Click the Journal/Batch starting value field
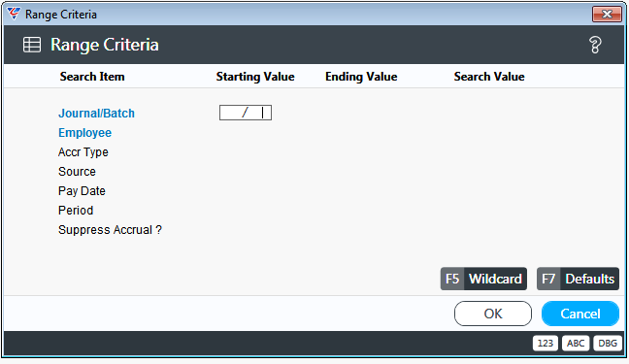 246,113
